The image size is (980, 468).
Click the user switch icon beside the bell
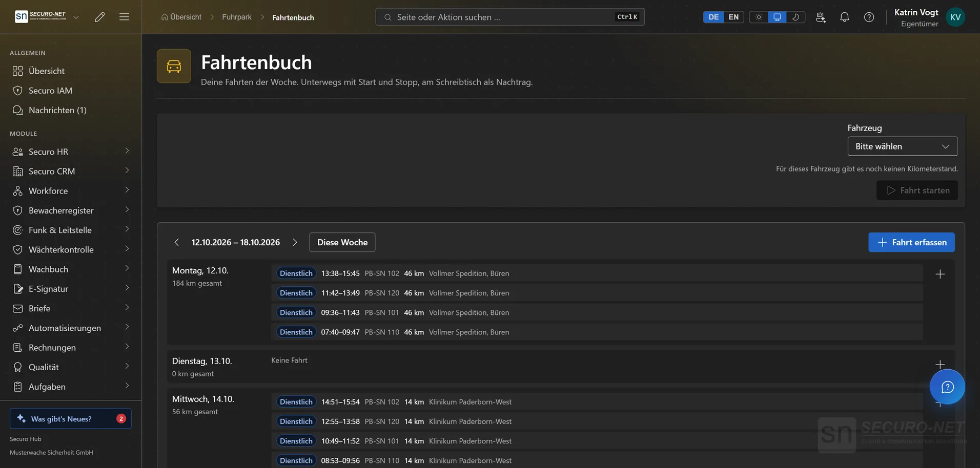(821, 17)
